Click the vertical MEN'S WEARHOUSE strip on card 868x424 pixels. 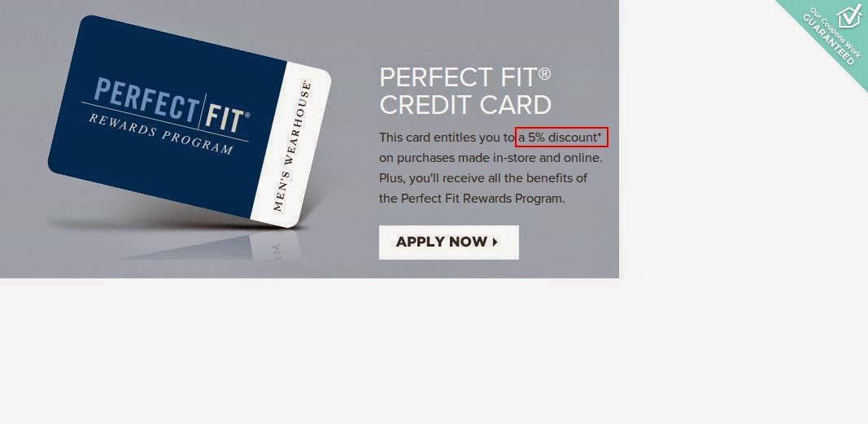[292, 145]
